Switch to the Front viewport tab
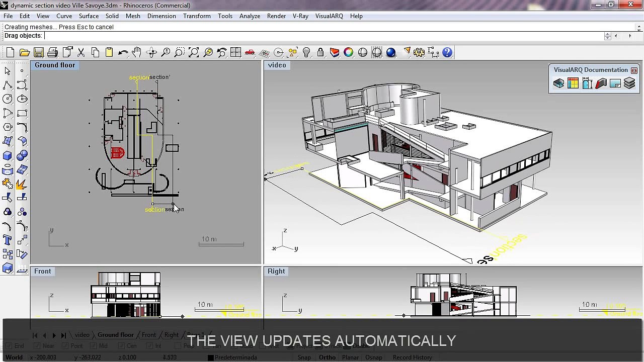Viewport: 644px width, 362px height. pos(148,335)
